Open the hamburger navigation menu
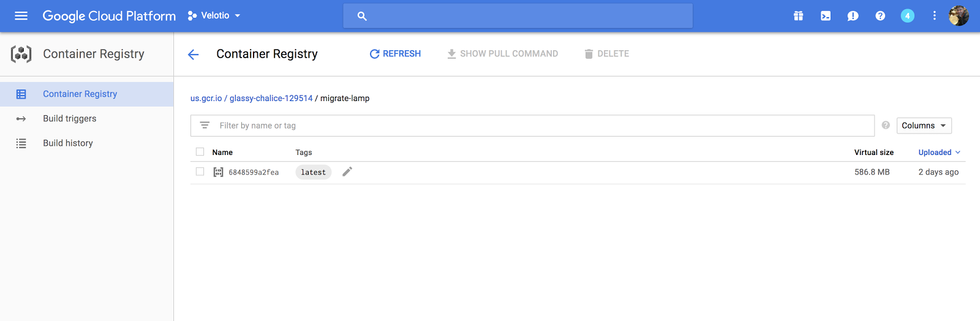Viewport: 980px width, 321px height. [x=21, y=16]
